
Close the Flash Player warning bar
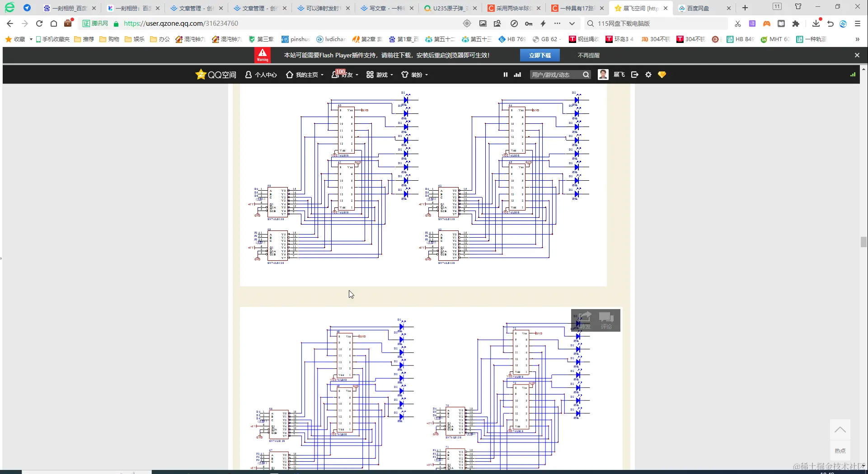point(857,55)
